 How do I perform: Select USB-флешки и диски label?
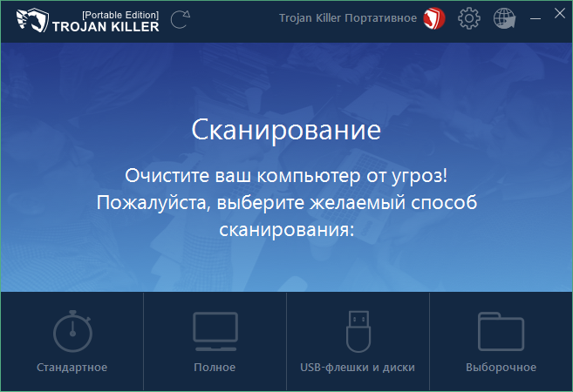(x=358, y=368)
